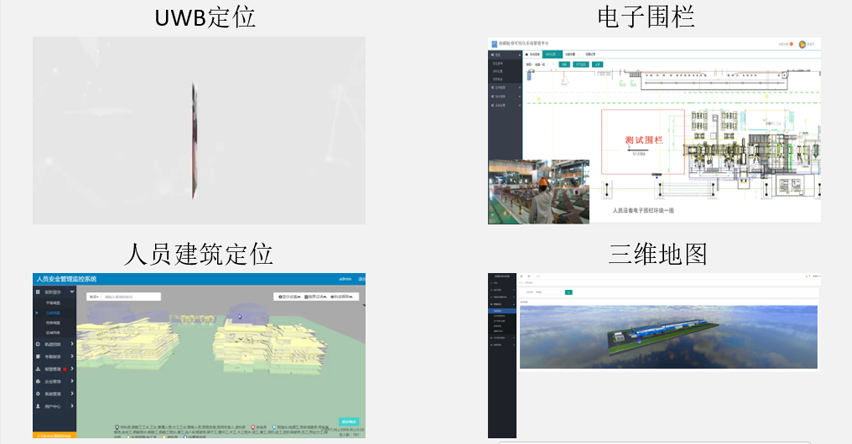The image size is (852, 444).
Task: Click the teal button at the building view corner
Action: pyautogui.click(x=349, y=422)
